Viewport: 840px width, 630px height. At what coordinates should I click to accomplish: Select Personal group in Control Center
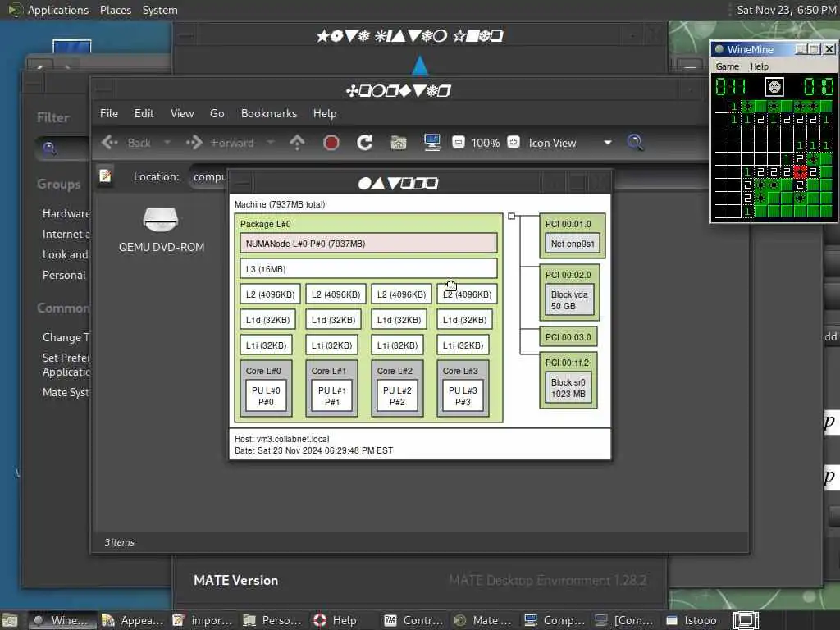click(64, 275)
